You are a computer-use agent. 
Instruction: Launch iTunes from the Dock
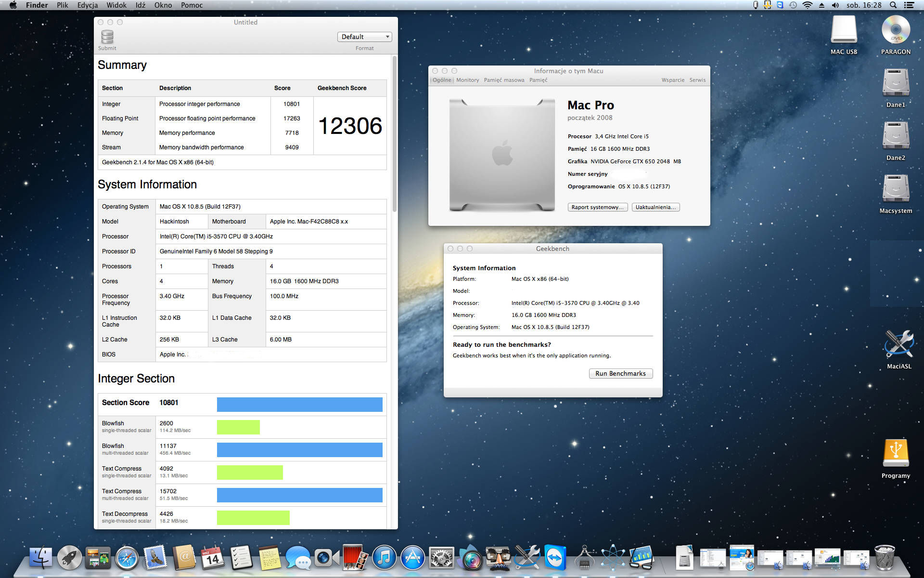(x=384, y=558)
